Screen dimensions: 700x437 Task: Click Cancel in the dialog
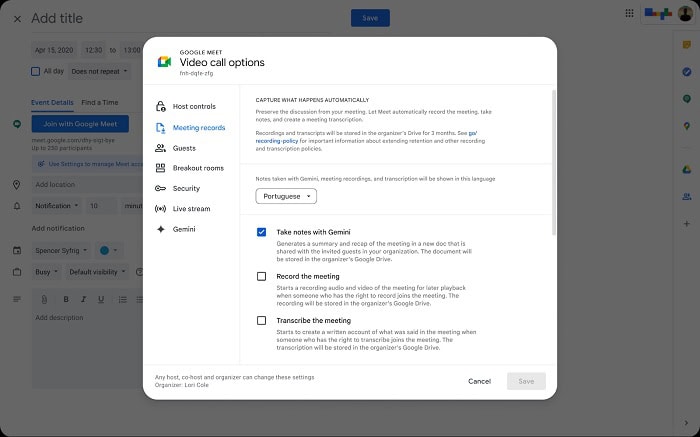479,381
